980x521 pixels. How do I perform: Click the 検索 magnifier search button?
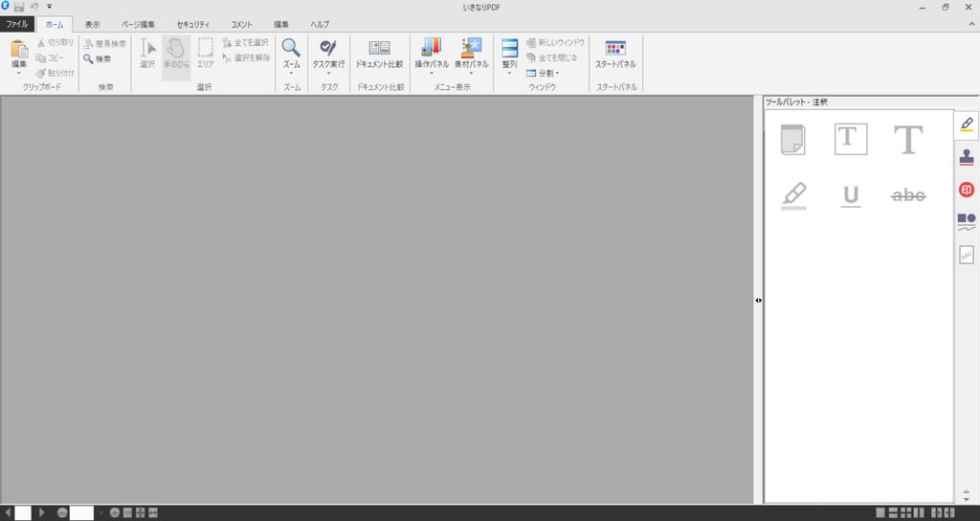98,58
